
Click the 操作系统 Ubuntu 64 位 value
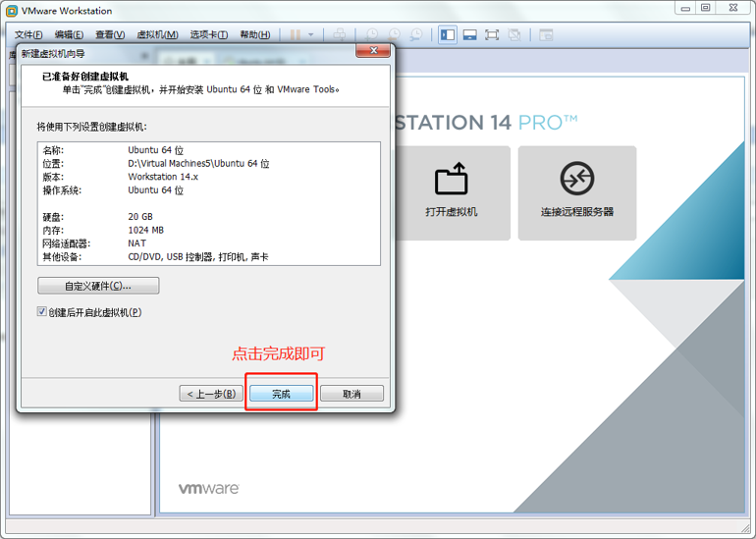coord(156,189)
